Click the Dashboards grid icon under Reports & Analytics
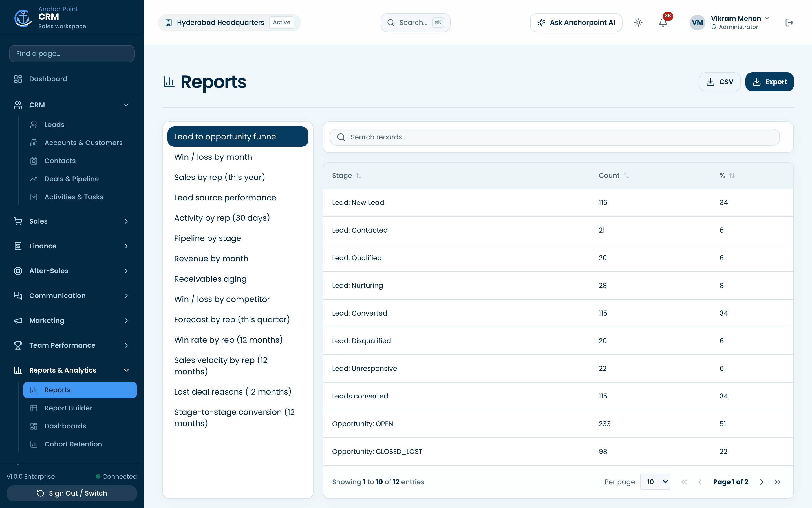The width and height of the screenshot is (812, 508). pos(34,426)
